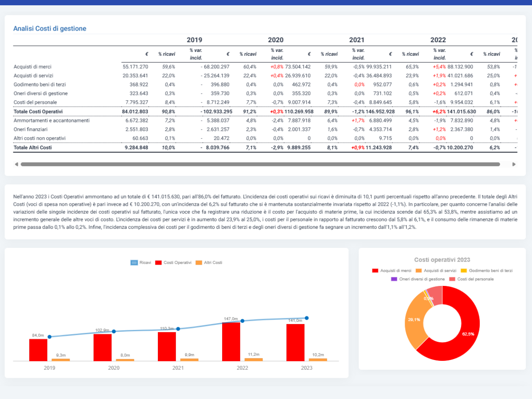Click the table's right scroll arrow
Image resolution: width=532 pixels, height=399 pixels.
click(x=514, y=164)
